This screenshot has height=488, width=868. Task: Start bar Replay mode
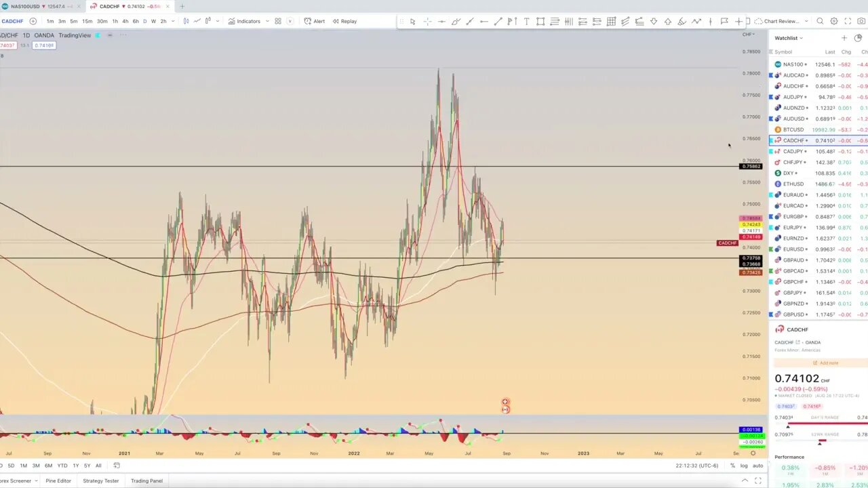[x=344, y=21]
